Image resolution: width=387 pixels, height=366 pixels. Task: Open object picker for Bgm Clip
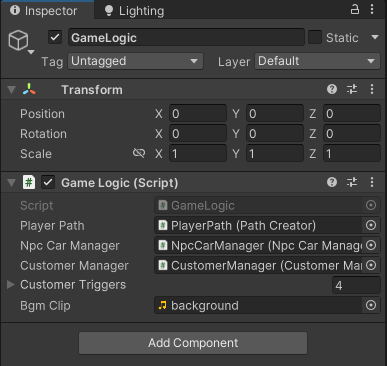371,305
